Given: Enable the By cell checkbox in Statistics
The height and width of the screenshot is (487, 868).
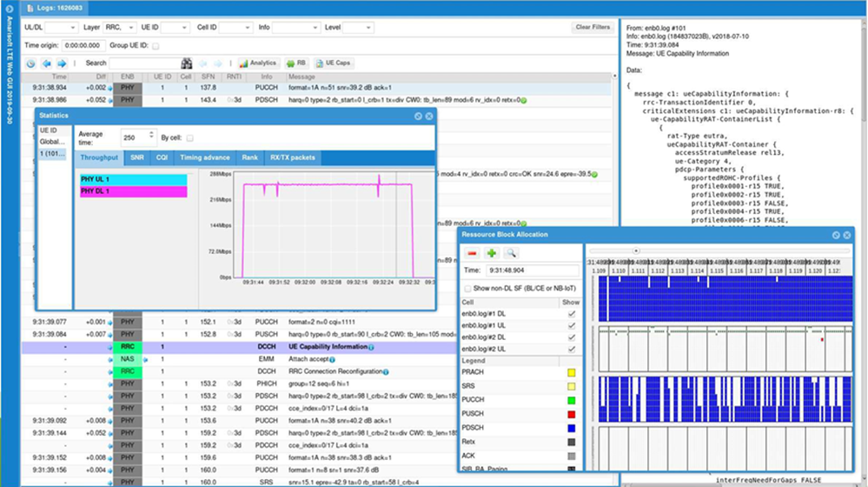Looking at the screenshot, I should click(x=189, y=137).
